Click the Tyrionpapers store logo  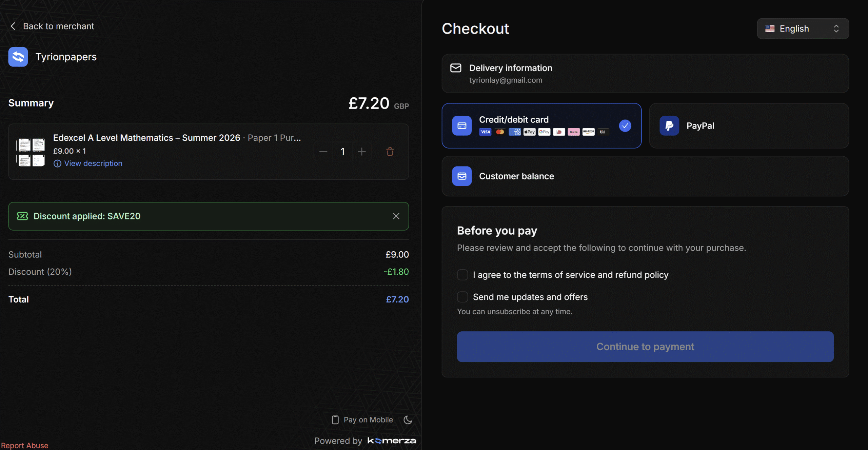click(x=18, y=57)
